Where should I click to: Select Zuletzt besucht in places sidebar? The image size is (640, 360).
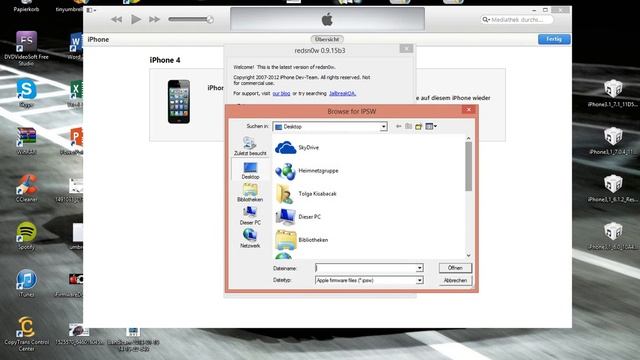pos(250,146)
